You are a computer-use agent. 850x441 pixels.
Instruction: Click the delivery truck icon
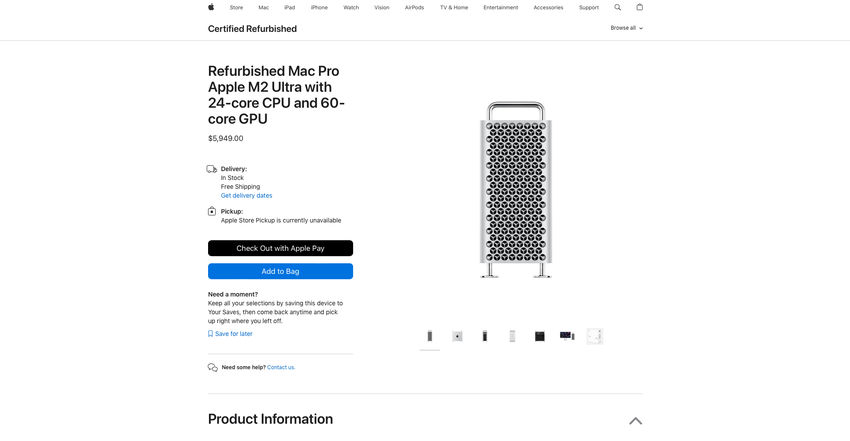(212, 169)
